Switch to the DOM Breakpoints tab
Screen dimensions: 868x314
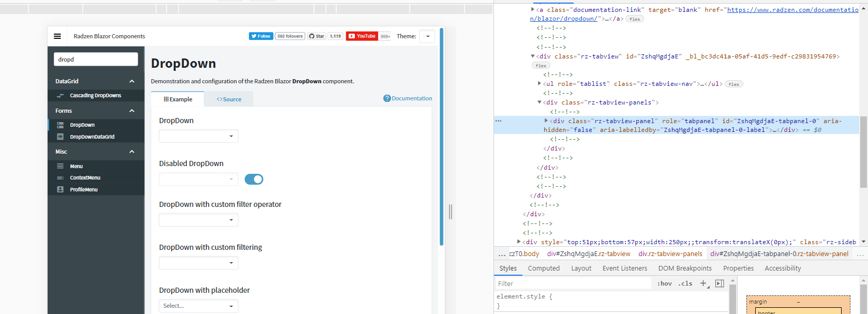(x=685, y=268)
